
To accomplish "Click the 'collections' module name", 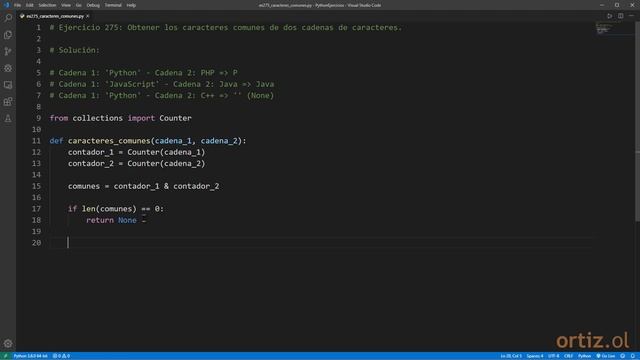I will click(x=98, y=118).
